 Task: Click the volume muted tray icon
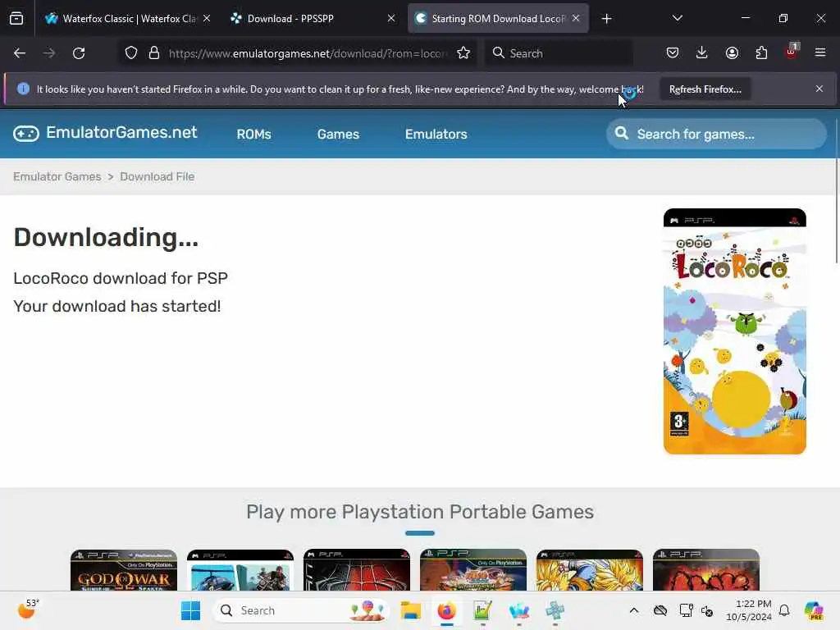click(707, 610)
